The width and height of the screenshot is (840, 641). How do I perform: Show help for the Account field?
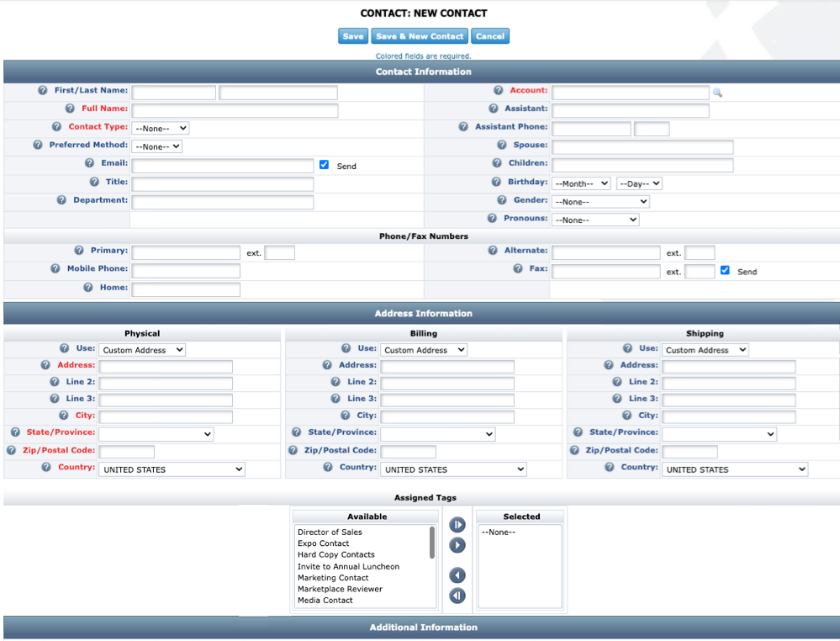pyautogui.click(x=499, y=90)
